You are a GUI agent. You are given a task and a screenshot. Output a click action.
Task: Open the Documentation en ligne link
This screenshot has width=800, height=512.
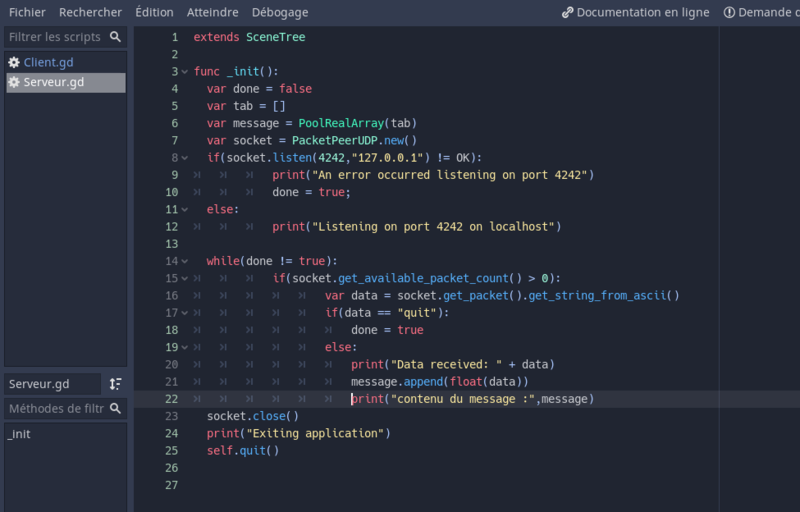[x=642, y=12]
